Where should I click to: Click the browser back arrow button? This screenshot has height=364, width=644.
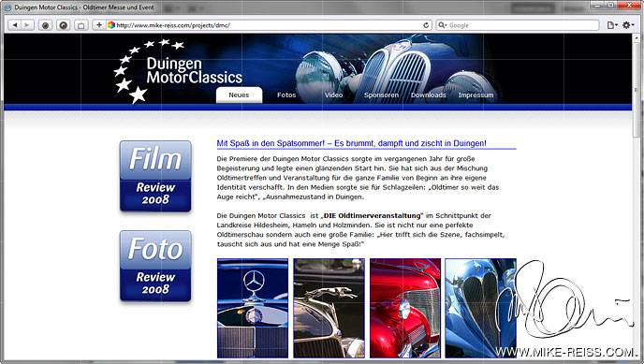(x=15, y=25)
